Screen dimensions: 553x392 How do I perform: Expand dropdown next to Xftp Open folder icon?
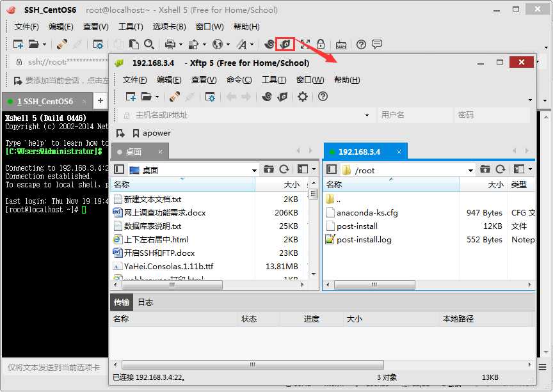point(157,97)
